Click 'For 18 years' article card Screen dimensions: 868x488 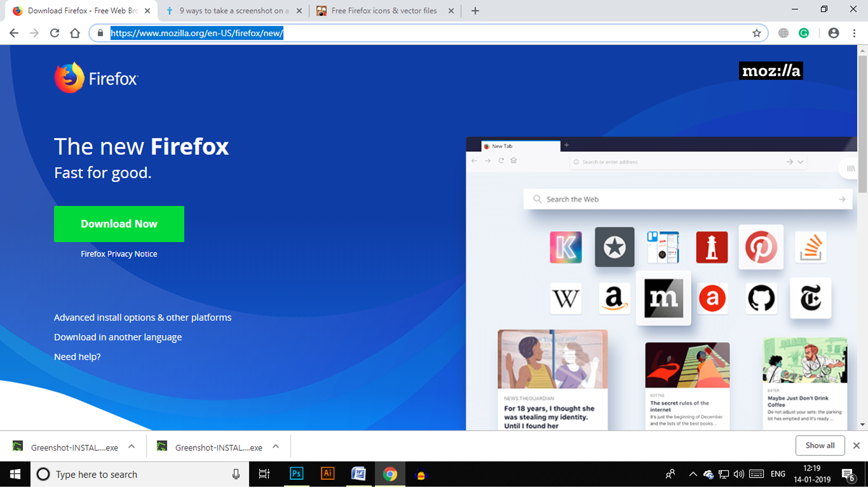552,380
